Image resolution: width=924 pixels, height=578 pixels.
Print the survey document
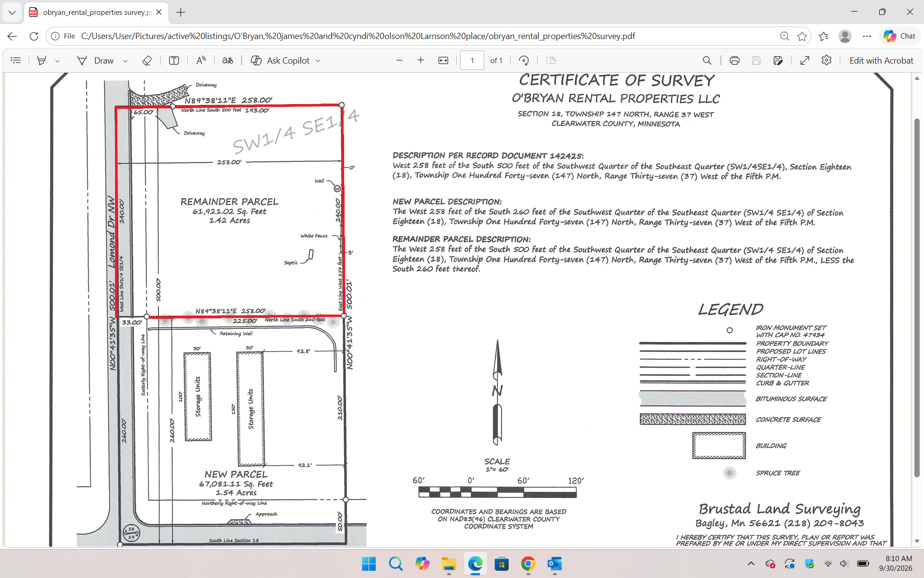[734, 60]
